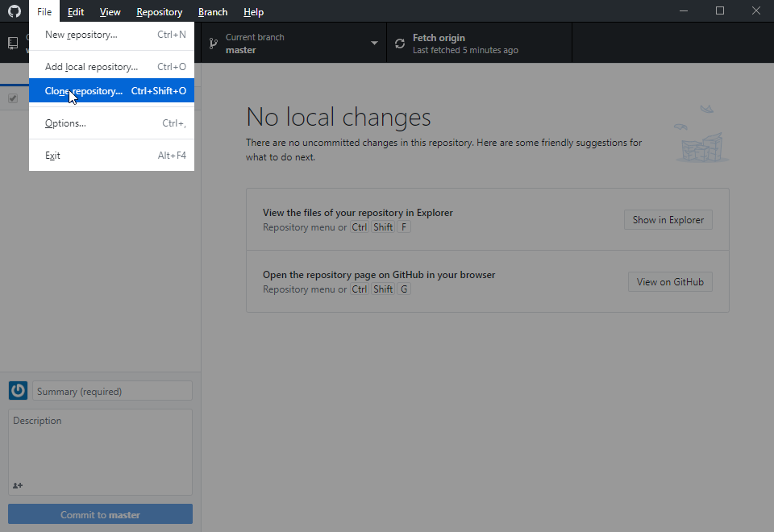This screenshot has height=532, width=774.
Task: Click the Summary (required) input field
Action: coord(113,391)
